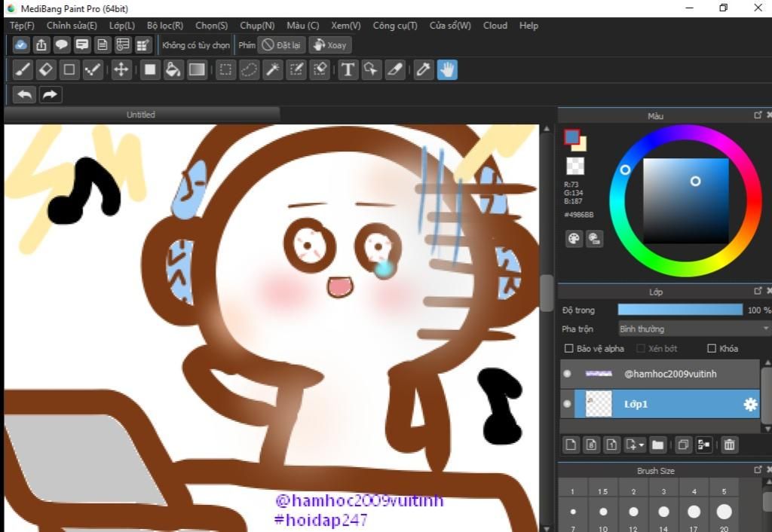
Task: Hide the @hamhoc2009vuitinh layer
Action: point(567,374)
